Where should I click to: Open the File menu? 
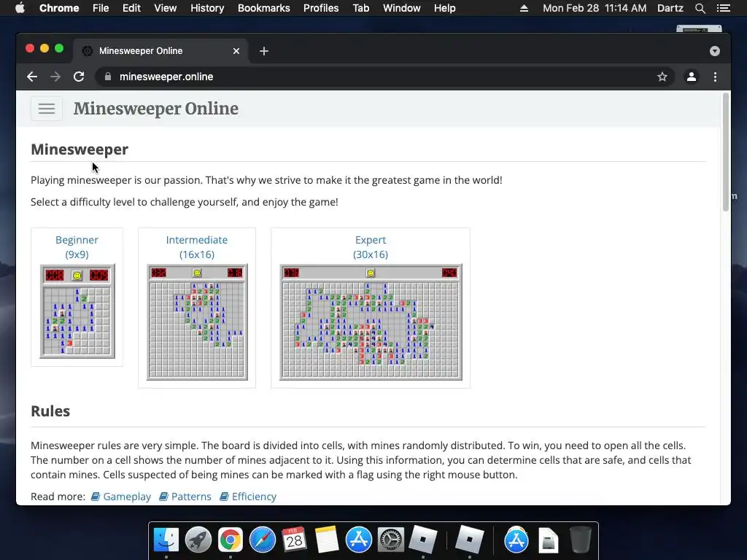(x=101, y=8)
